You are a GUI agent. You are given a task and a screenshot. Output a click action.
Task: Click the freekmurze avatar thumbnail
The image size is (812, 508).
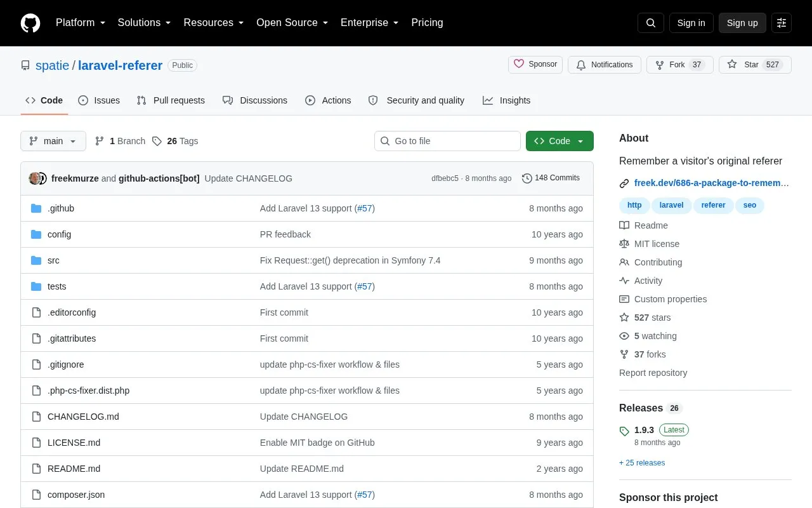coord(35,178)
